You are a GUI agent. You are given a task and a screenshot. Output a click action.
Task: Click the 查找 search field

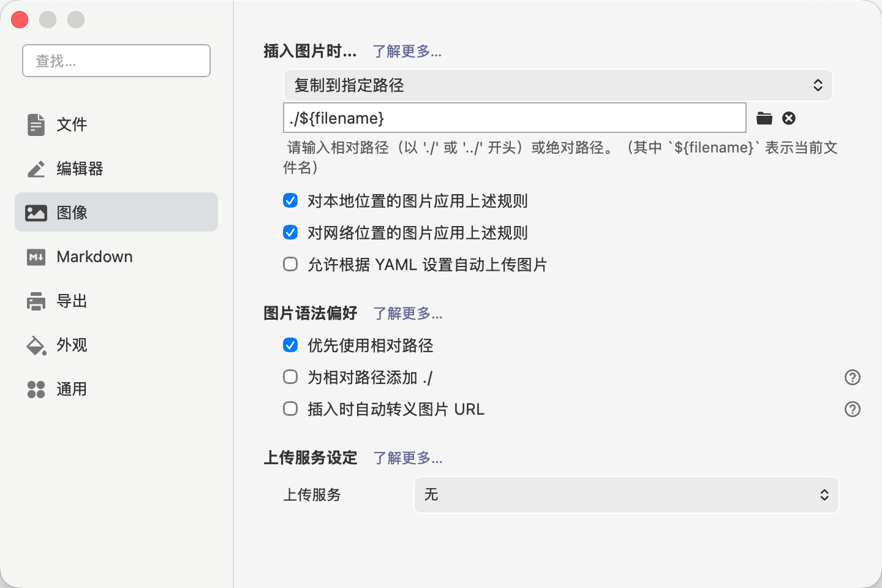pos(116,61)
